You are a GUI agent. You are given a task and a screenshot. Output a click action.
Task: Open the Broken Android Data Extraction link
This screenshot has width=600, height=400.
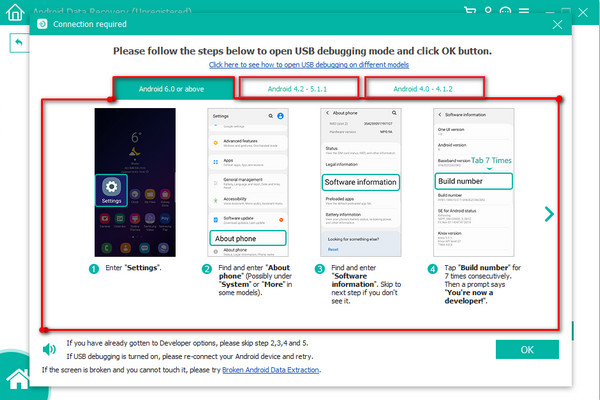pos(271,370)
